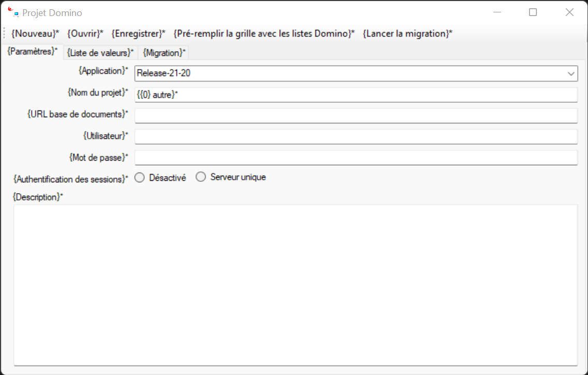The width and height of the screenshot is (588, 375).
Task: Click the {Nouveau} toolbar button
Action: click(x=35, y=34)
